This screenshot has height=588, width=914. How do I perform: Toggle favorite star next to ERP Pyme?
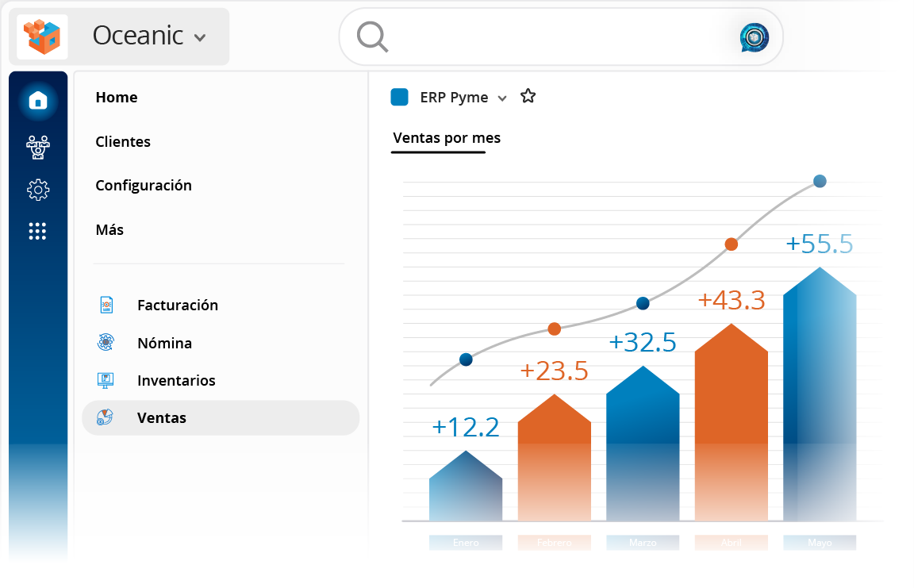[528, 97]
